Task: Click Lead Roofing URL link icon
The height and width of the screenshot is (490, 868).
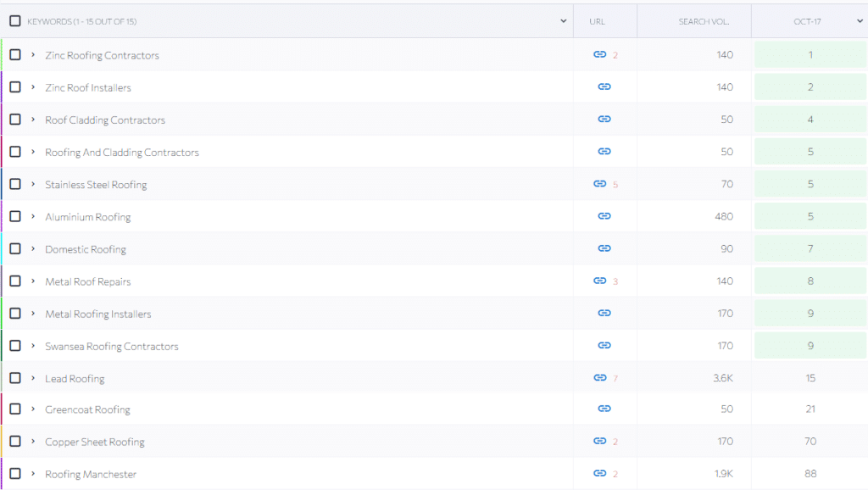Action: coord(599,378)
